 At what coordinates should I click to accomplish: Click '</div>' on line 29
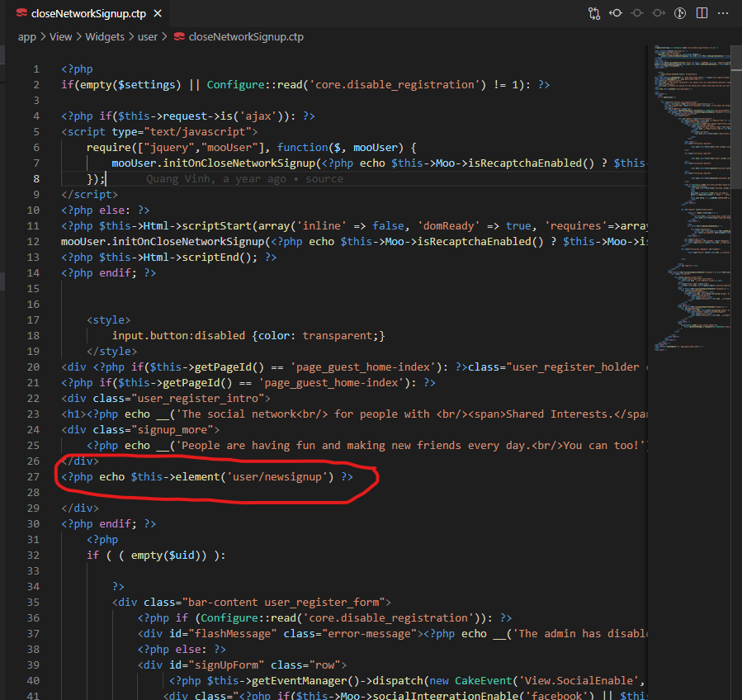point(80,508)
